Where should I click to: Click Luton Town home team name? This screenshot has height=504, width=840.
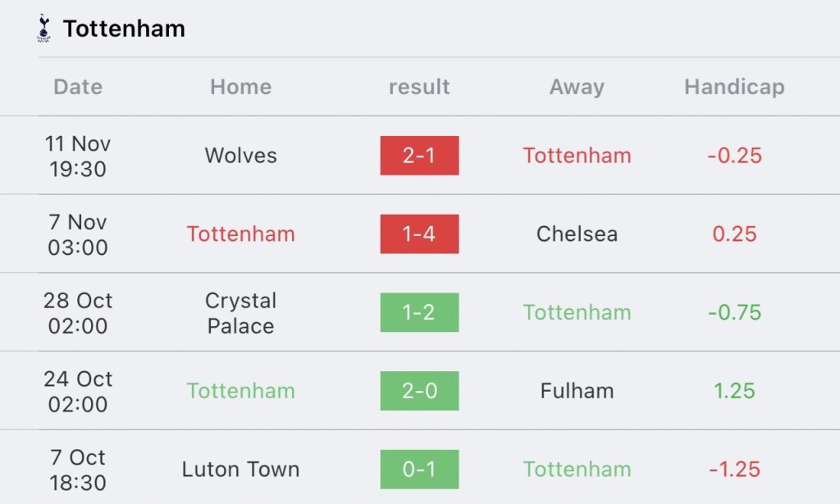point(240,470)
